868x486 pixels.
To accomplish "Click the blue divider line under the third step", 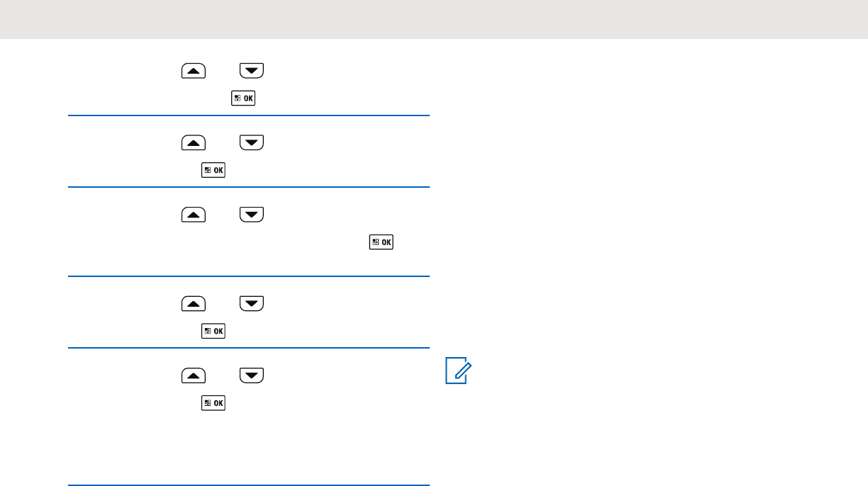I will [x=249, y=276].
